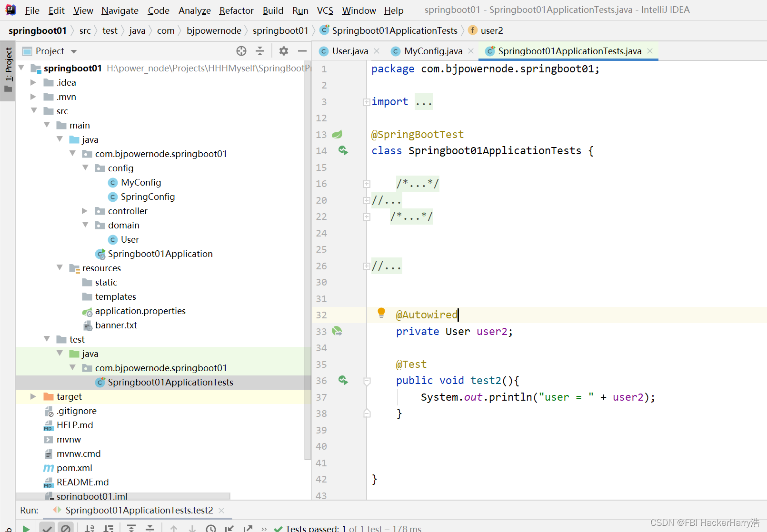Run test2 via gutter icon on line 36
The image size is (767, 532).
[x=343, y=380]
